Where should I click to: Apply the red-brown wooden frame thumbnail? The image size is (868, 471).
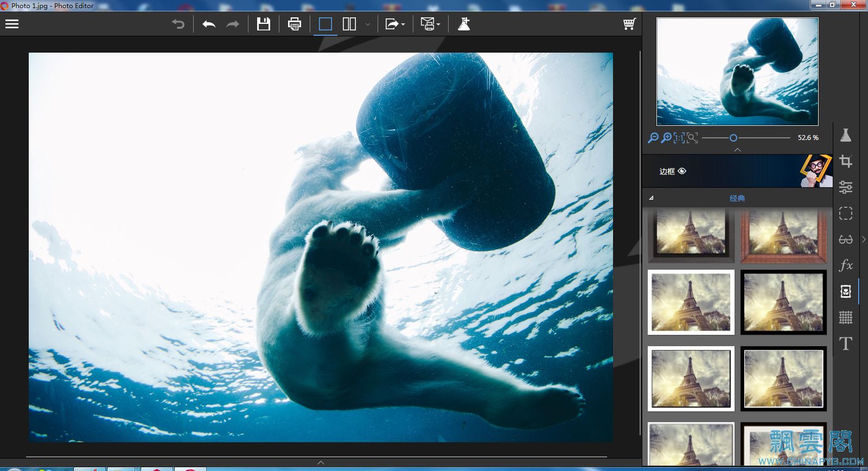784,235
